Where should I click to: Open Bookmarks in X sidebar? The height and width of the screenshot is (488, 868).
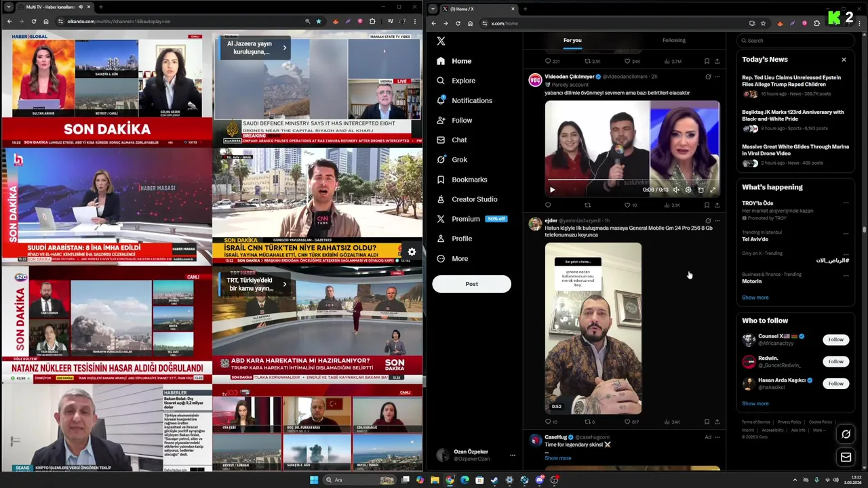coord(462,180)
